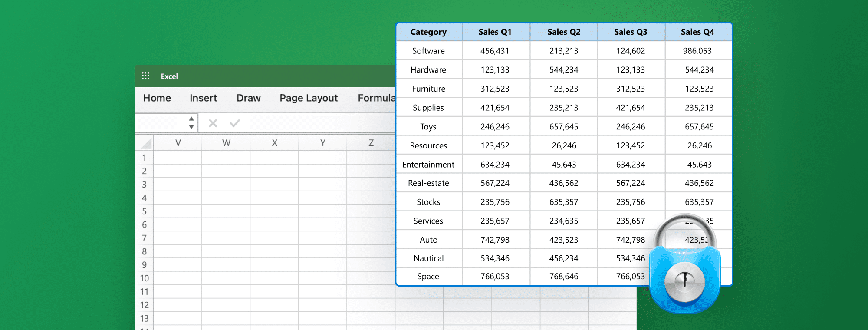Switch to the Insert tab
The height and width of the screenshot is (330, 868).
point(203,98)
